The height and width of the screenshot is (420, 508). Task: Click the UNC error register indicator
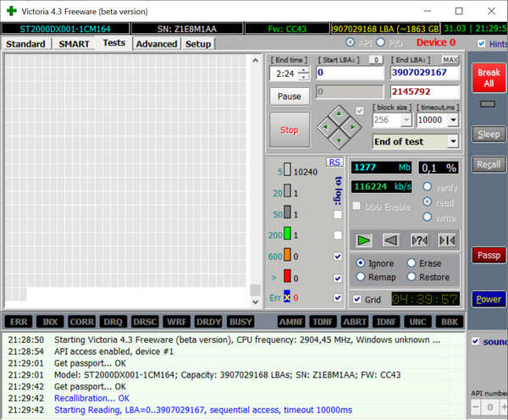coord(418,322)
